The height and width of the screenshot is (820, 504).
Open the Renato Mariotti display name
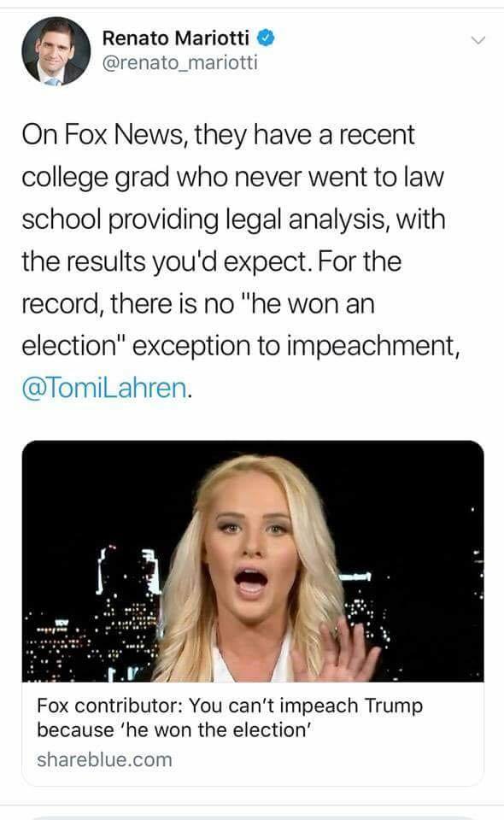point(176,38)
